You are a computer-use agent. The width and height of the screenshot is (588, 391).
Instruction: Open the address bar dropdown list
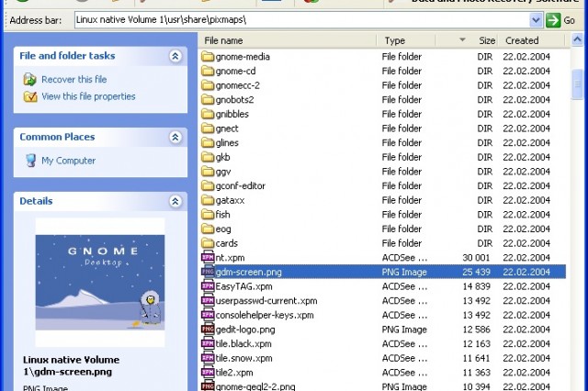pos(537,19)
